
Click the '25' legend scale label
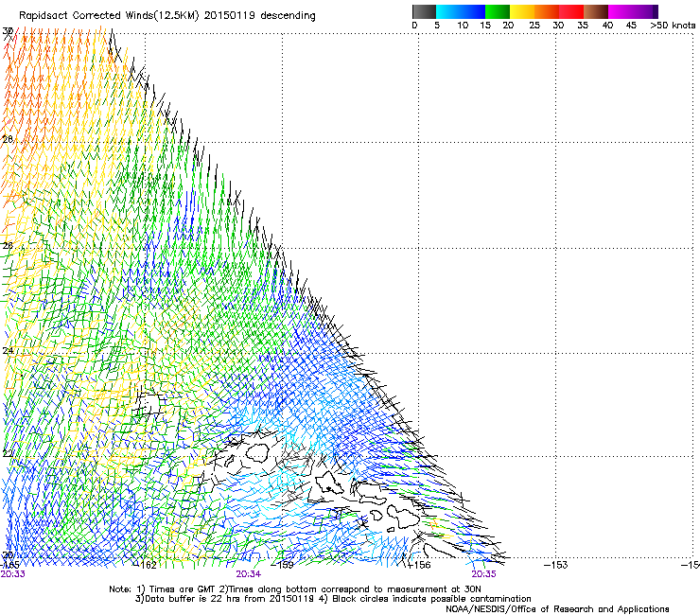pyautogui.click(x=534, y=26)
